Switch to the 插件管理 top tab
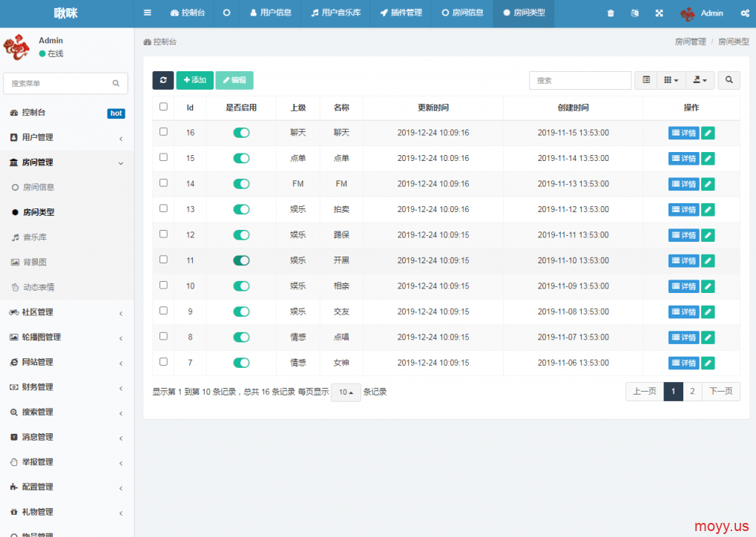 coord(401,13)
